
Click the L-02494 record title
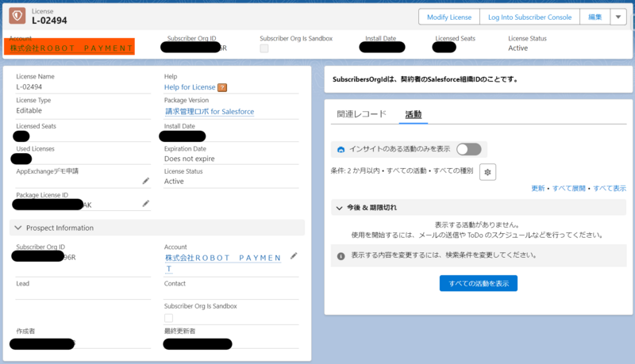[49, 21]
